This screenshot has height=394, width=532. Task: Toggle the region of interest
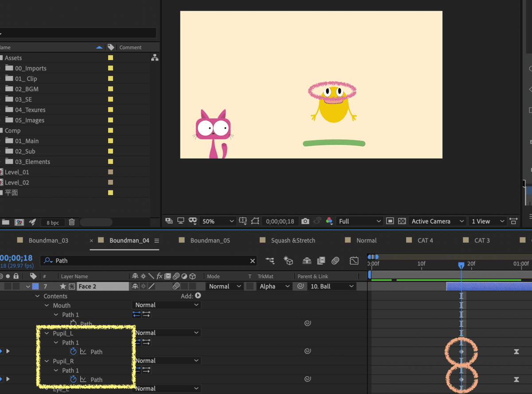click(390, 221)
